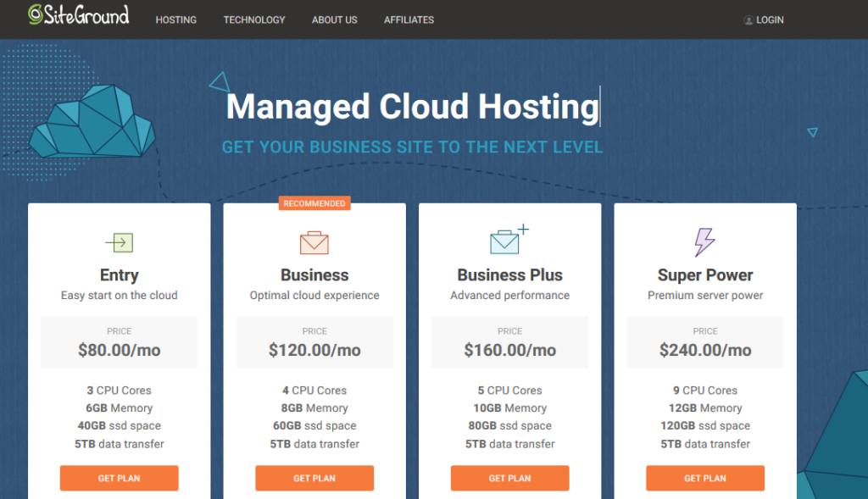This screenshot has height=499, width=868.
Task: Open the HOSTING menu
Action: [x=176, y=20]
